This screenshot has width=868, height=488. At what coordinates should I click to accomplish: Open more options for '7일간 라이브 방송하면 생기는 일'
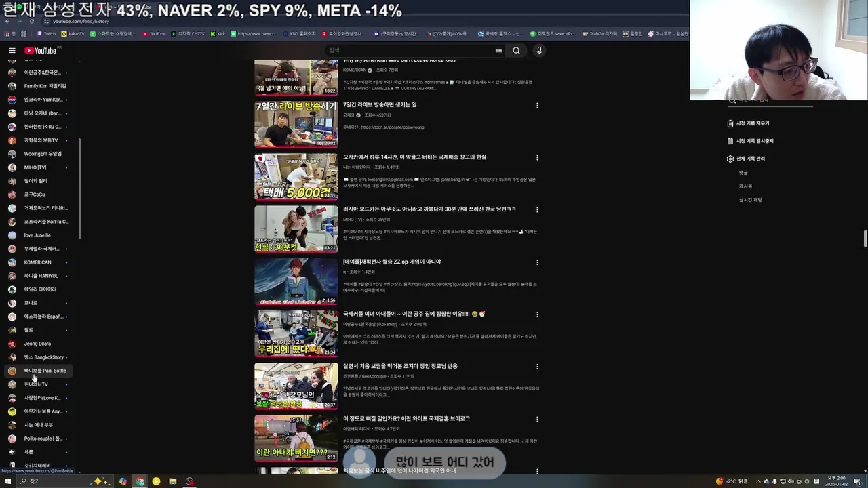tap(537, 106)
